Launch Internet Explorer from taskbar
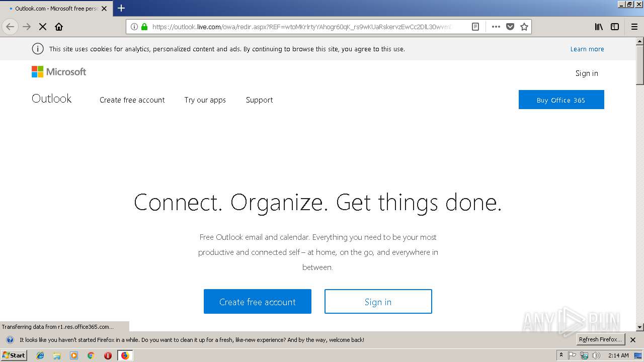 (40, 355)
